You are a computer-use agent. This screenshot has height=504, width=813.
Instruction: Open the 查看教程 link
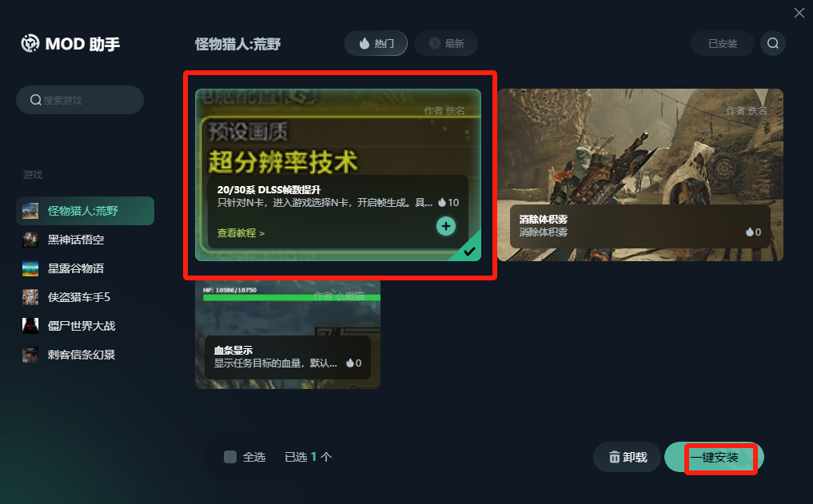(241, 233)
